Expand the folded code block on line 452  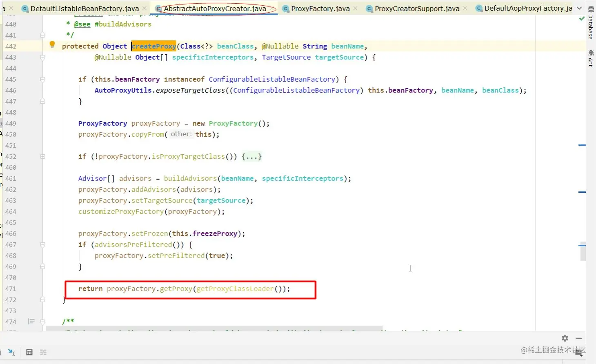[42, 157]
